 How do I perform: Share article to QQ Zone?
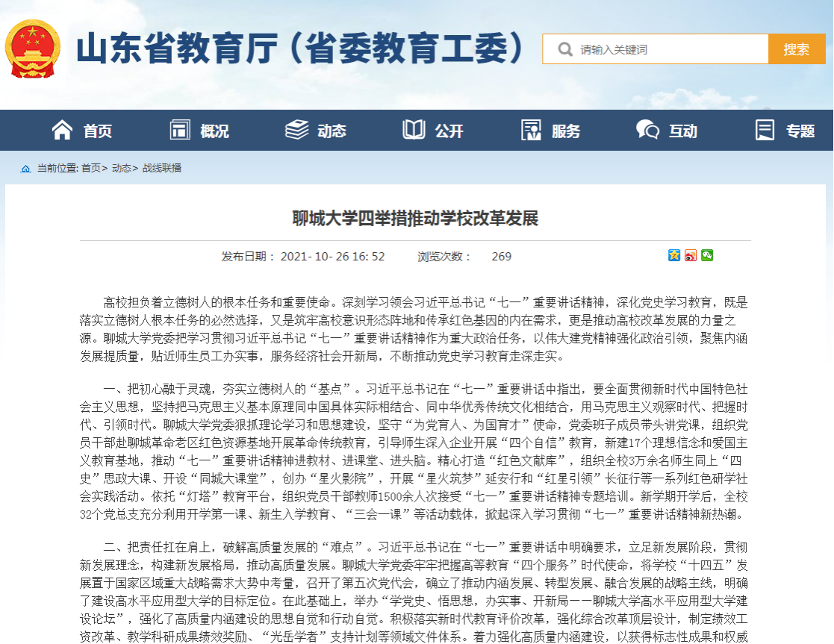click(x=674, y=255)
